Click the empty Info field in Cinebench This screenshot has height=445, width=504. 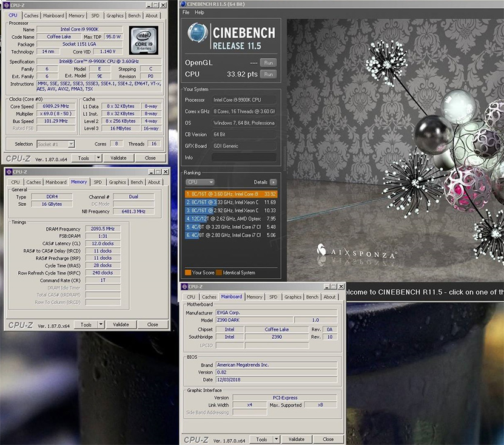pyautogui.click(x=244, y=157)
